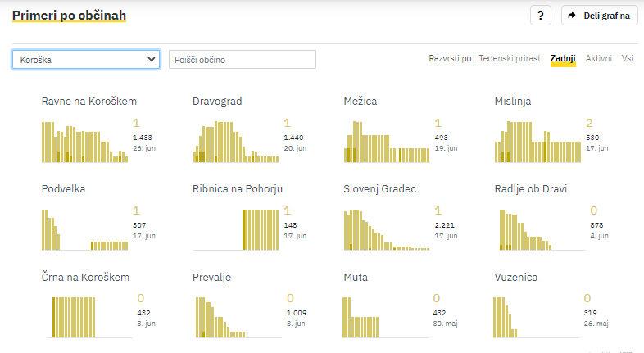Choose the "Vsi" sort option
The image size is (644, 353).
[x=627, y=59]
